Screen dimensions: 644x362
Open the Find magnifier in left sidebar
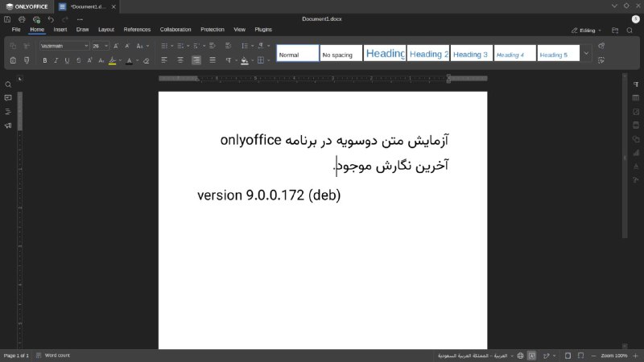click(8, 84)
